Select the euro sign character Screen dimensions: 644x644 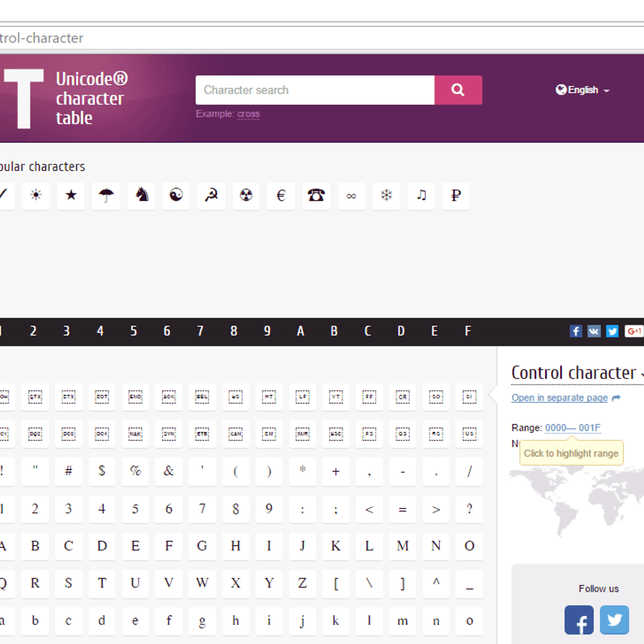[x=281, y=196]
